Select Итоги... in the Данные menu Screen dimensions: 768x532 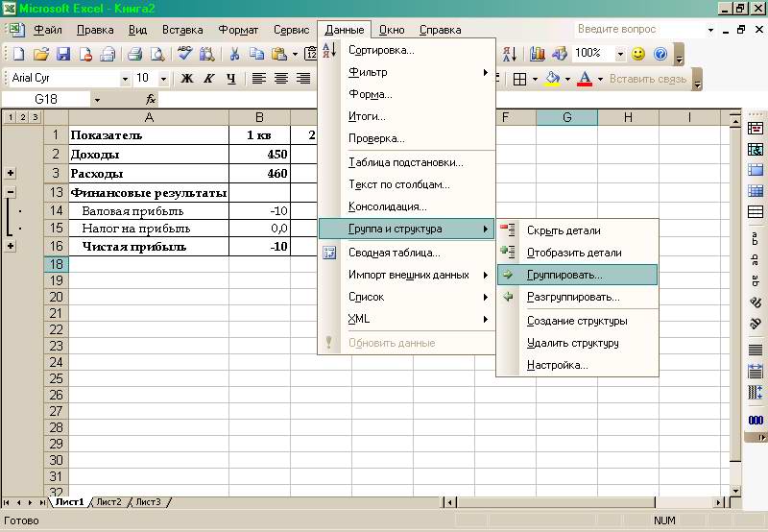coord(406,116)
